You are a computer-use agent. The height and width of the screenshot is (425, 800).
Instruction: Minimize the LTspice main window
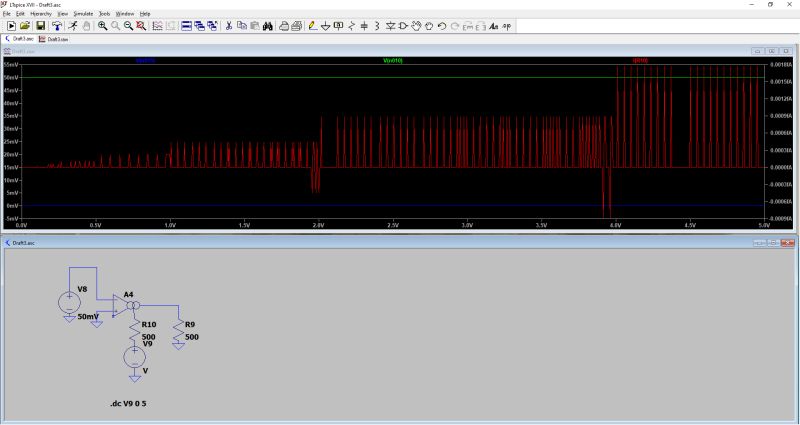(x=752, y=4)
